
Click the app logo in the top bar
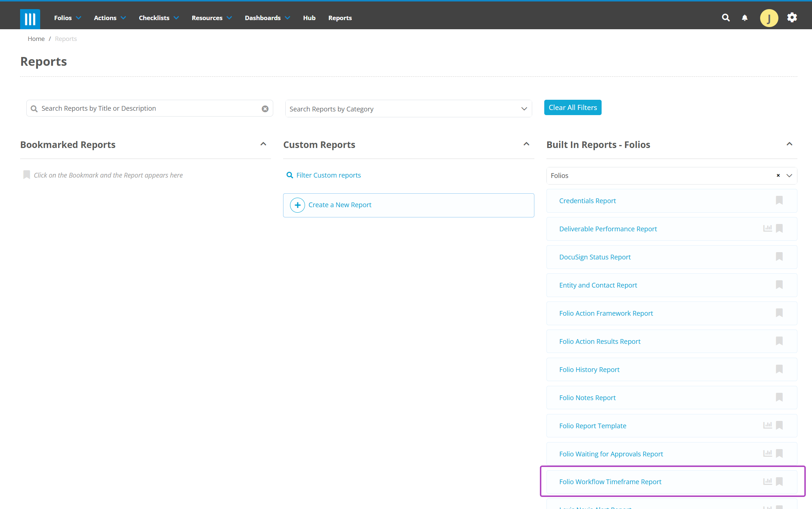click(x=30, y=19)
